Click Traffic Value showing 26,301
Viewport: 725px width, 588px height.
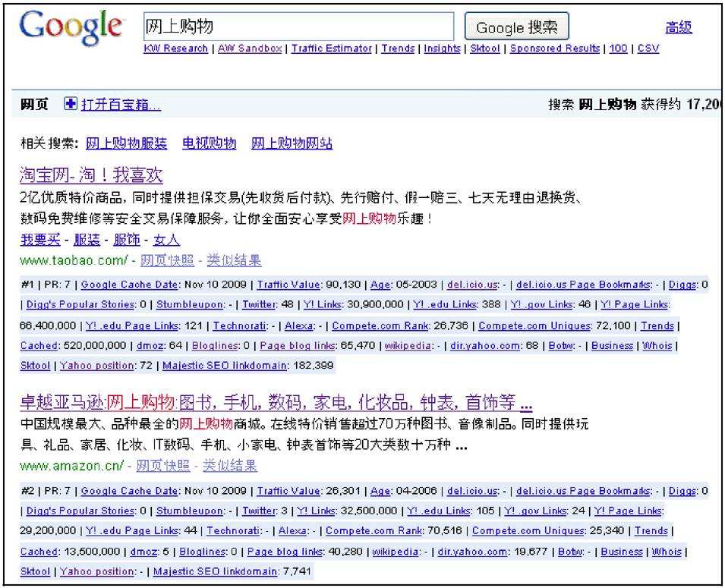point(288,491)
